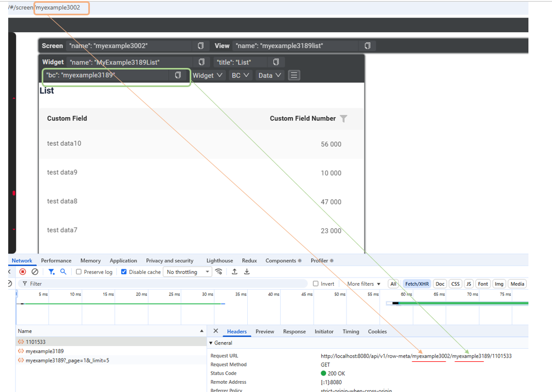The image size is (552, 392).
Task: Enable the Preserve log checkbox
Action: click(x=79, y=272)
